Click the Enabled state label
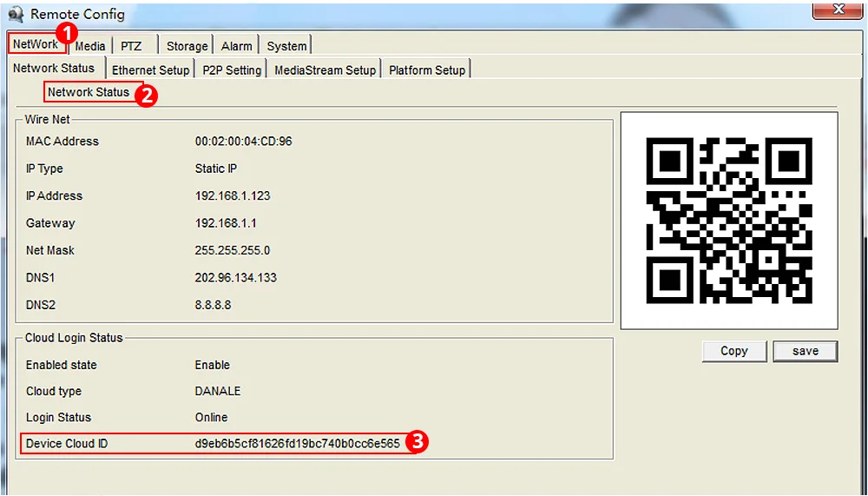 [61, 365]
